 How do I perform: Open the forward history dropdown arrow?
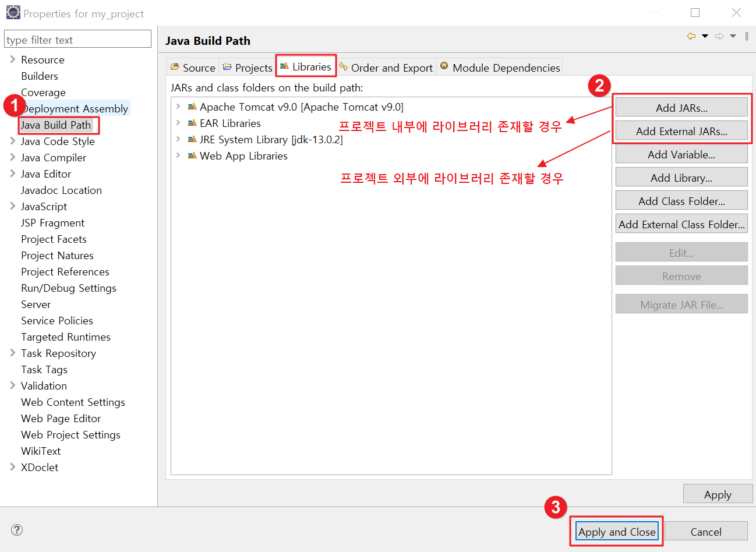point(733,36)
